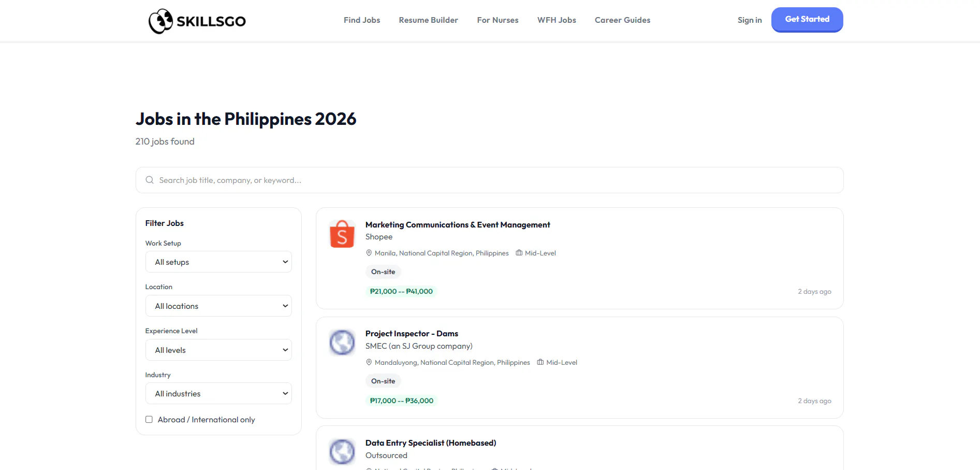Click the Shopee company name
Screen dimensions: 980x470
click(379, 237)
